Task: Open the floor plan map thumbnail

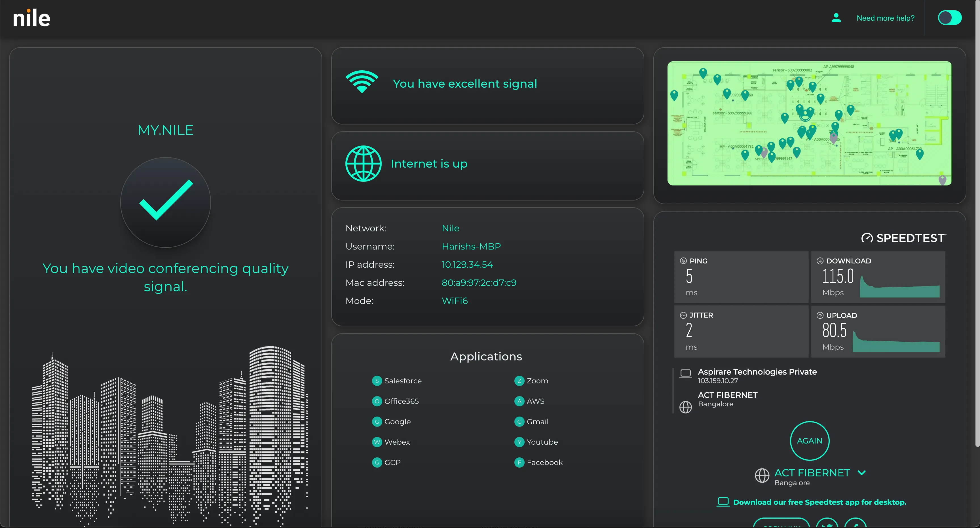Action: click(810, 123)
